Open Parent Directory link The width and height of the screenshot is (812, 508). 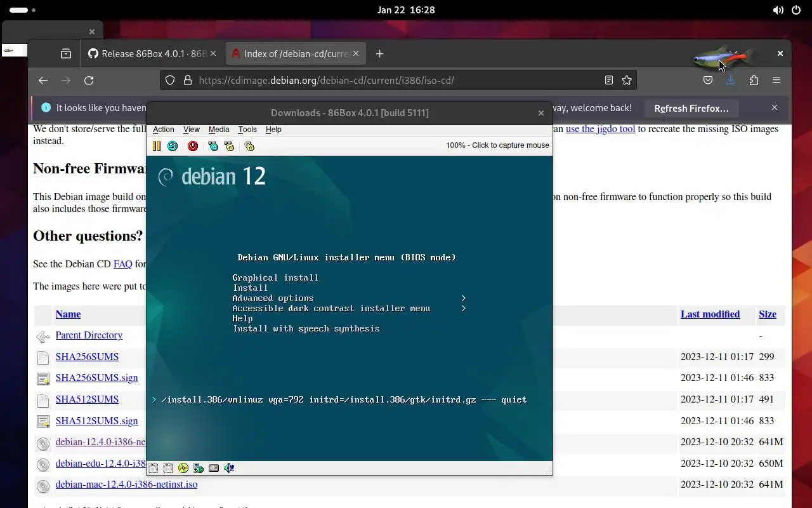(x=89, y=335)
